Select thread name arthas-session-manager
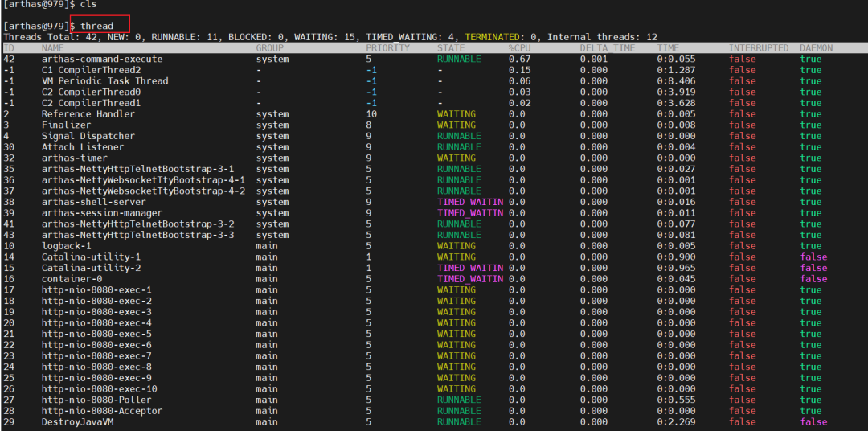This screenshot has height=431, width=868. [102, 213]
